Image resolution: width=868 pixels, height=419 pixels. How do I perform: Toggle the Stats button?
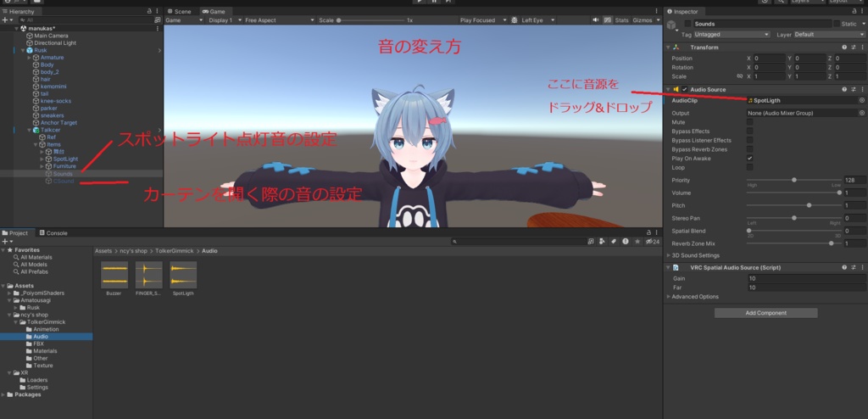621,20
